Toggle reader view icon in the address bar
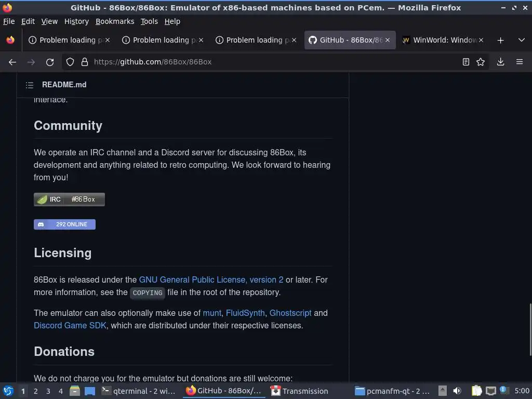This screenshot has height=399, width=532. (x=466, y=62)
